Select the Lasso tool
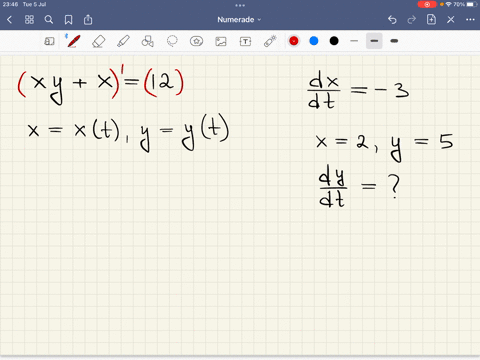The image size is (480, 360). [x=172, y=41]
